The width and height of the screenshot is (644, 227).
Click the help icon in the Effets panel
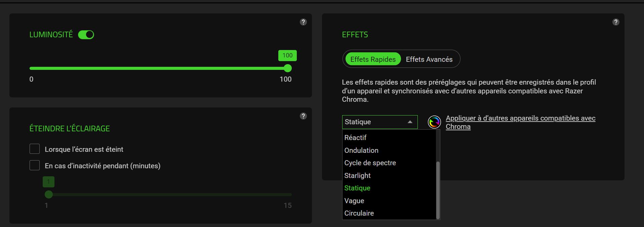pos(616,22)
